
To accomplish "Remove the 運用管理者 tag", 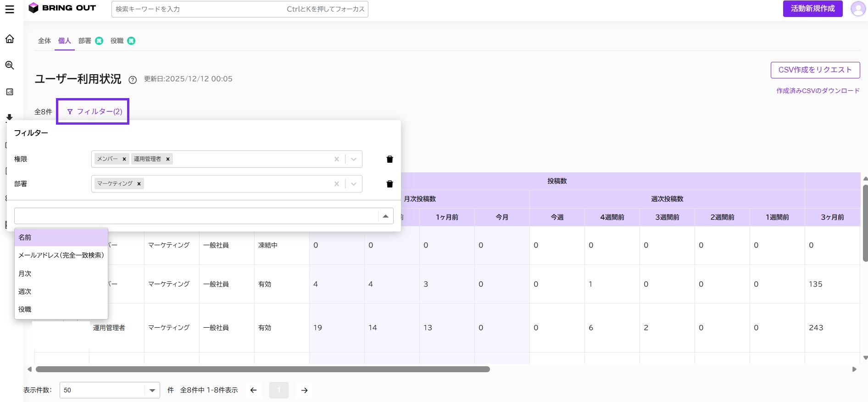I will pyautogui.click(x=168, y=159).
